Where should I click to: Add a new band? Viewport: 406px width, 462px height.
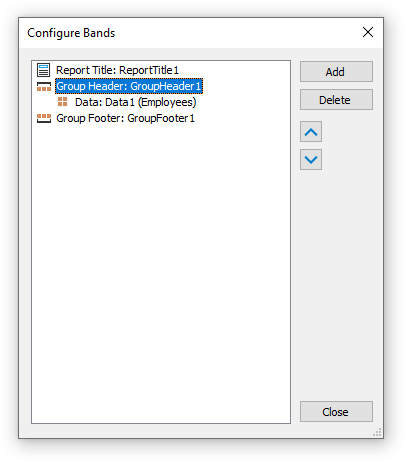336,72
